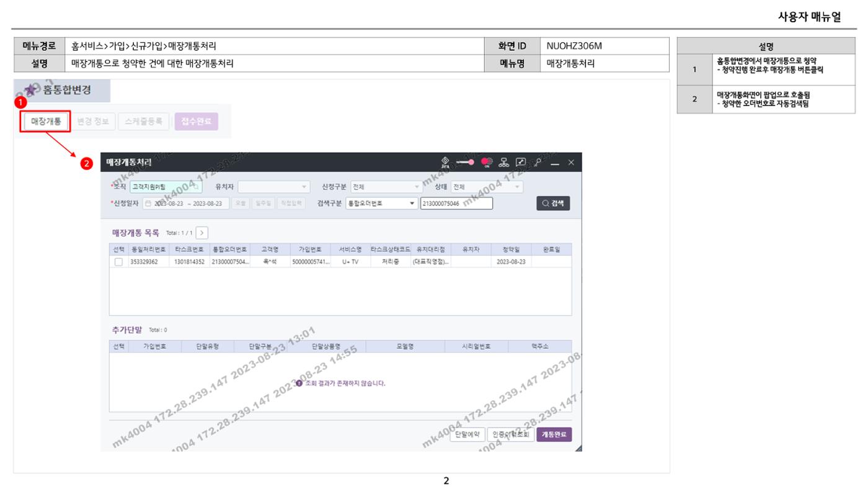The image size is (868, 489).
Task: Click the 일주일 date button
Action: coord(263,204)
